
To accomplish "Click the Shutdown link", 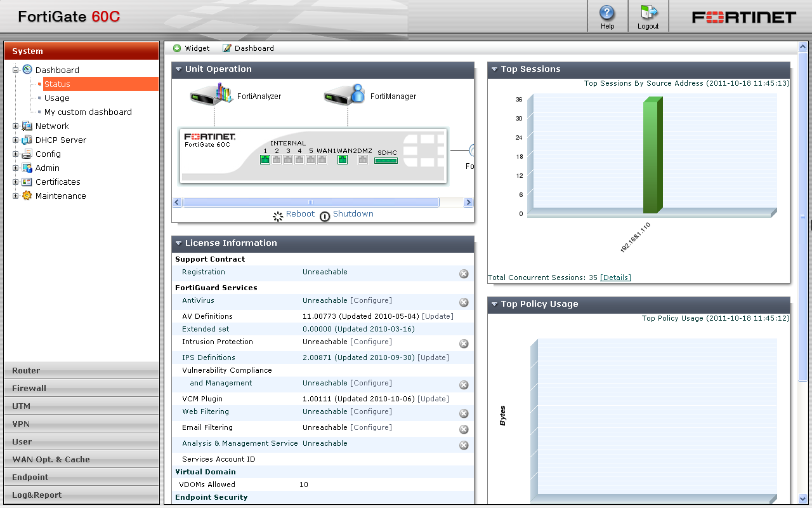I will 353,214.
